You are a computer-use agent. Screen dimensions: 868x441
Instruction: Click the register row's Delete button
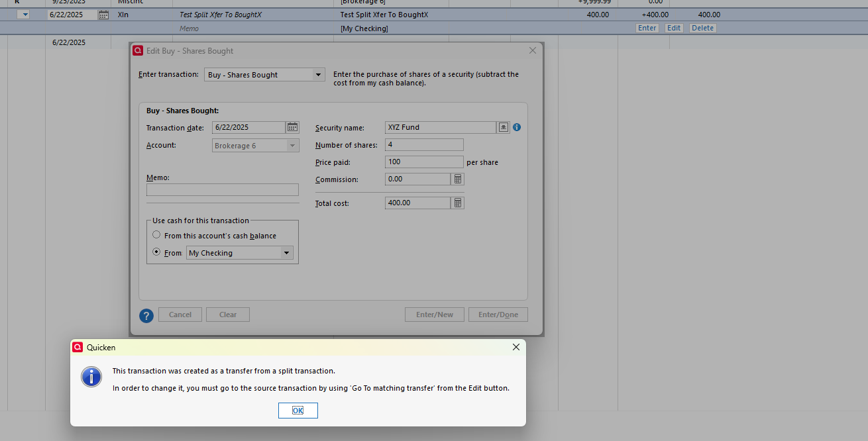[x=703, y=28]
